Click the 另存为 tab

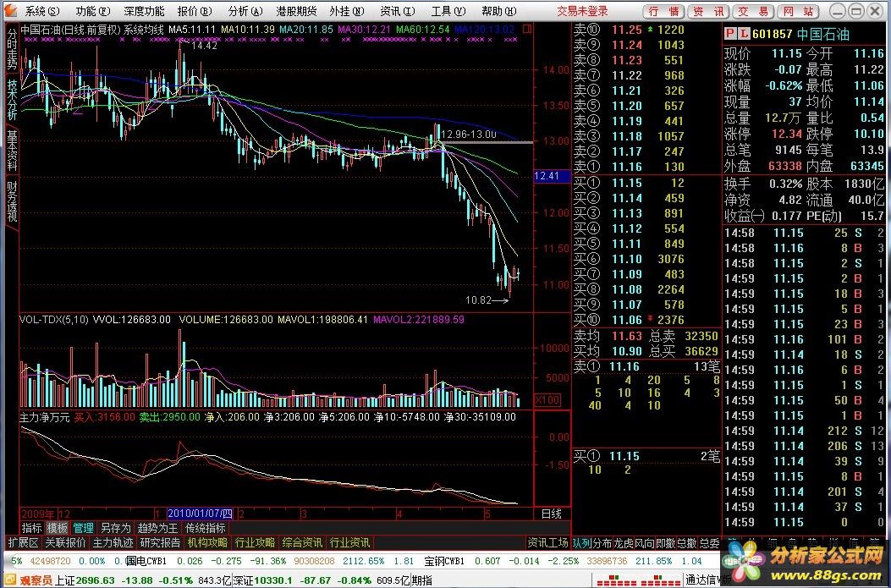(115, 528)
